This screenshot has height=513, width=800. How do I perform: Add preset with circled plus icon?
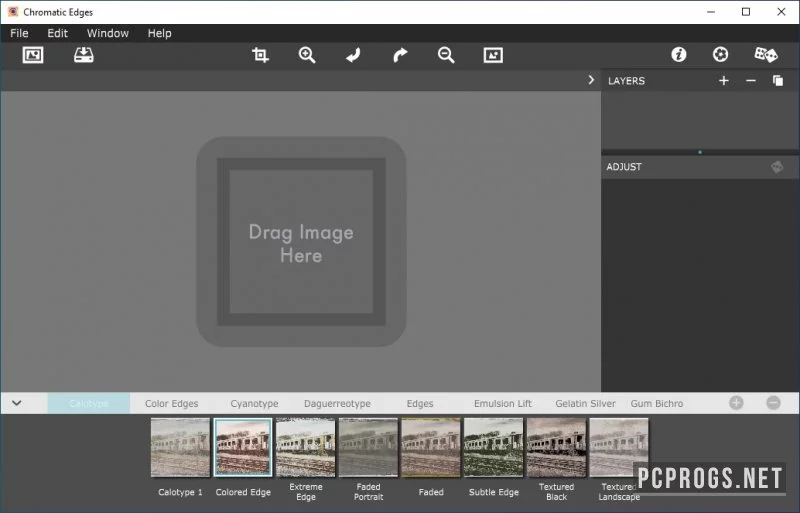(736, 403)
